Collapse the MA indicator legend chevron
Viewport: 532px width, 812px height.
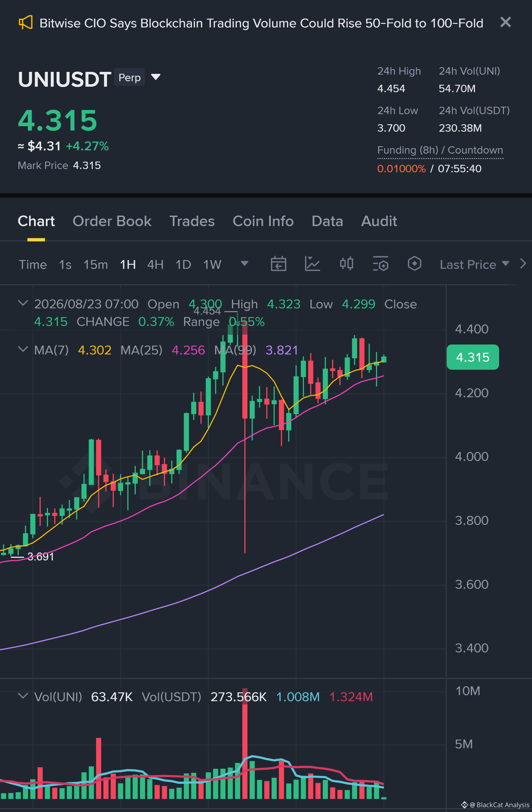[23, 349]
